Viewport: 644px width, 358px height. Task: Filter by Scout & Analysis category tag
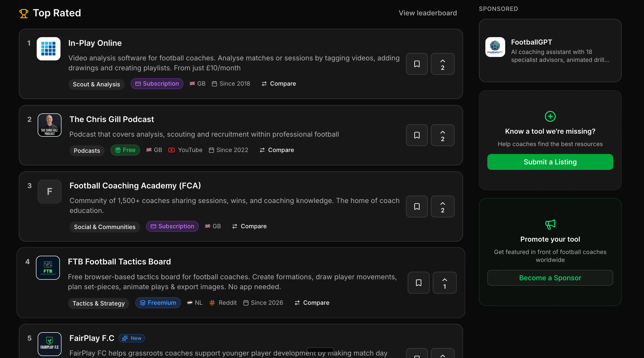[96, 84]
